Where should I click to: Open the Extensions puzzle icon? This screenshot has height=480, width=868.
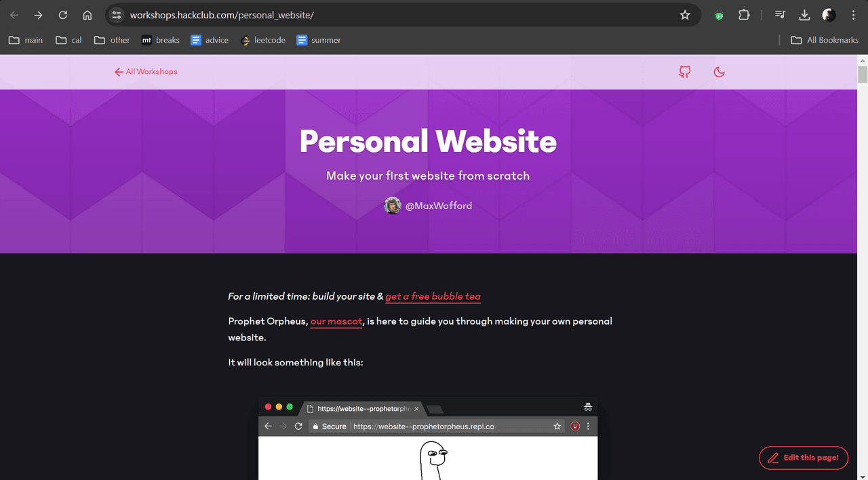coord(744,15)
